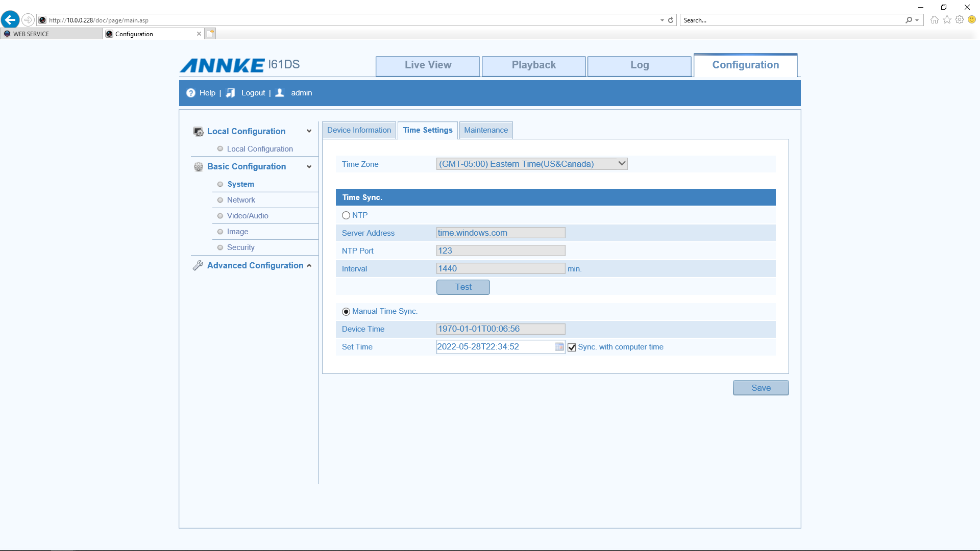Select the Time Settings tab

pos(428,130)
